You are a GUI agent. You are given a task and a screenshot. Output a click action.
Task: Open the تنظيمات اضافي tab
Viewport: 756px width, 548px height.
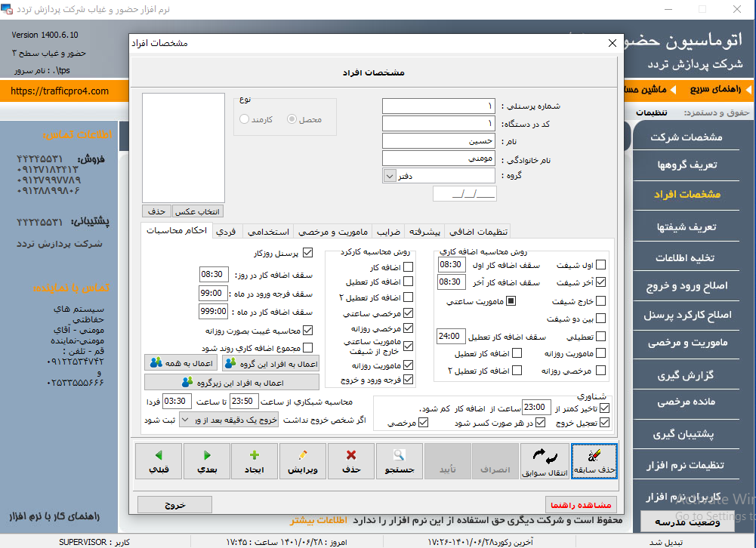click(477, 232)
